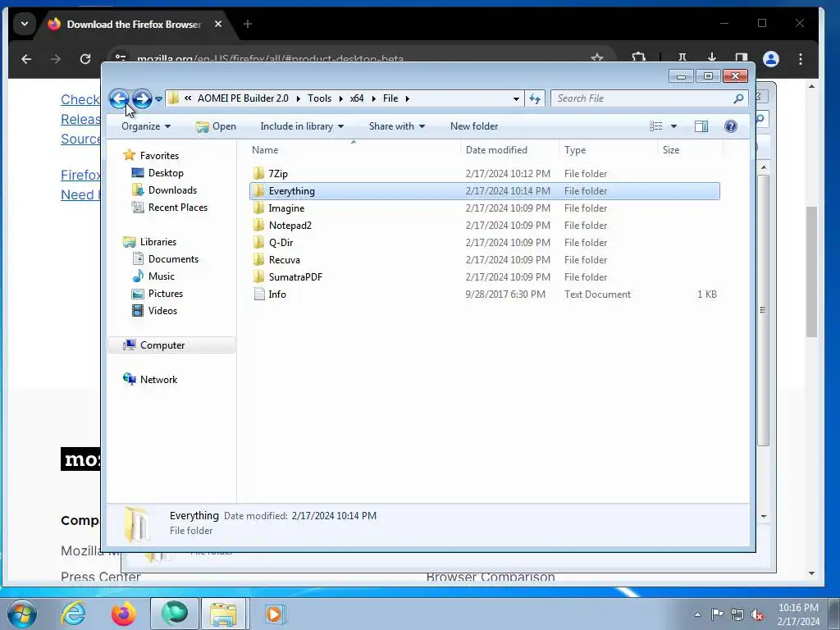Open the Windows Start menu

pyautogui.click(x=22, y=614)
